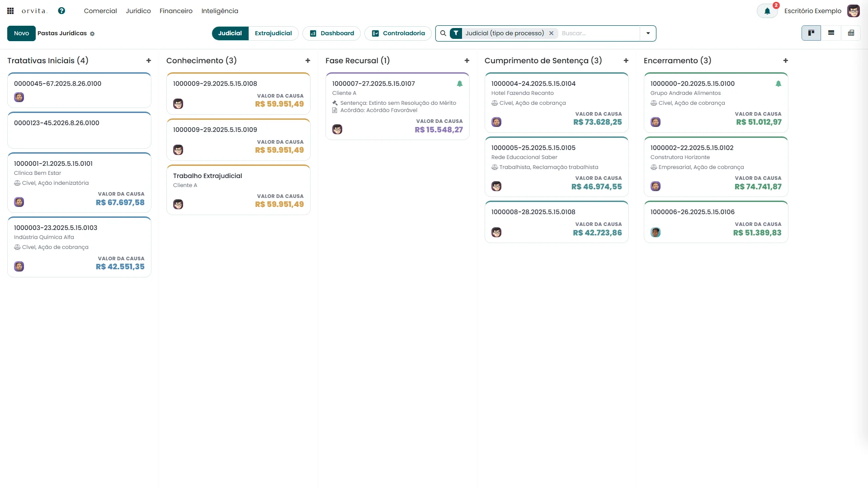Select the Extrajudicial toggle

pos(274,33)
